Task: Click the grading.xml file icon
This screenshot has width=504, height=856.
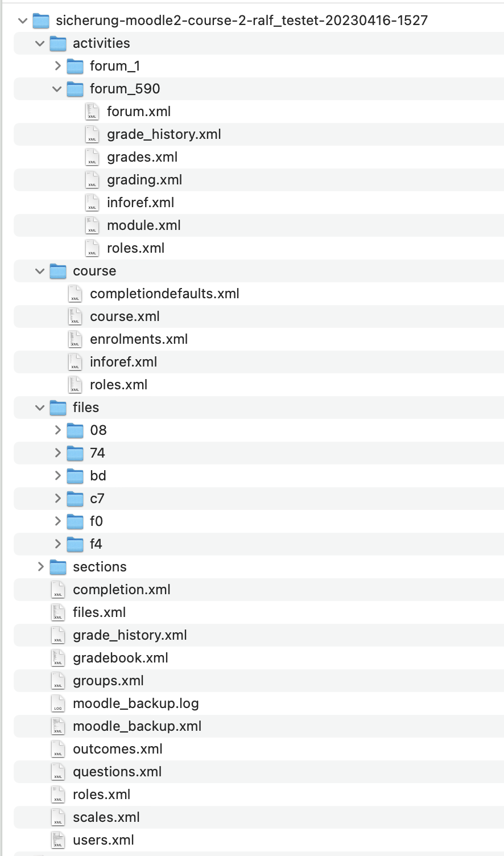Action: click(x=92, y=180)
